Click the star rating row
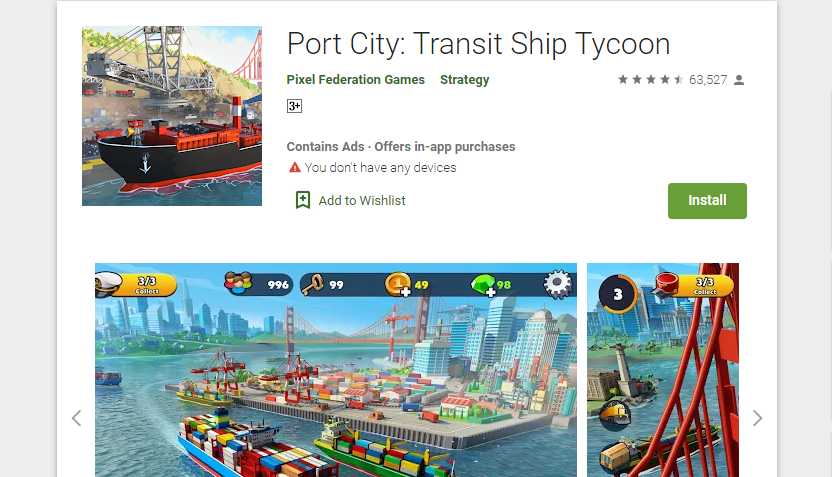The height and width of the screenshot is (477, 832). pyautogui.click(x=650, y=80)
